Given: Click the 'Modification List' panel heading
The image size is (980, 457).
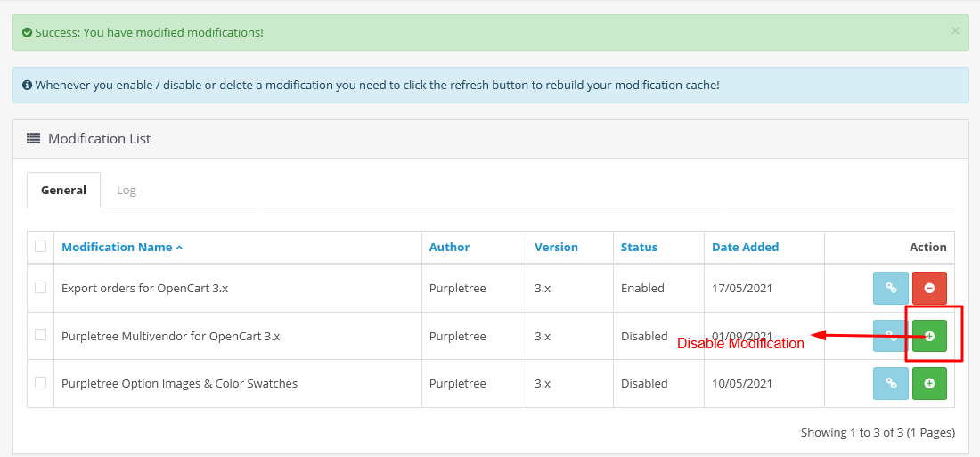Looking at the screenshot, I should point(100,139).
